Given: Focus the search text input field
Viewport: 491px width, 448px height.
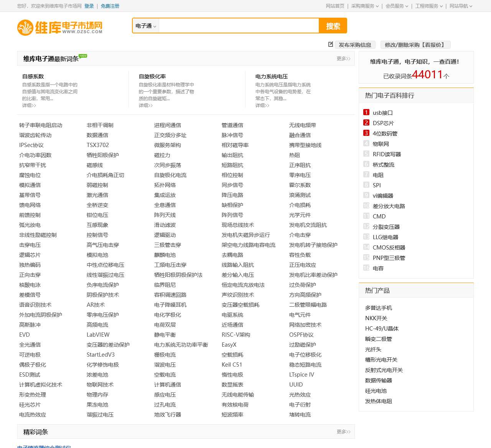Looking at the screenshot, I should 239,26.
